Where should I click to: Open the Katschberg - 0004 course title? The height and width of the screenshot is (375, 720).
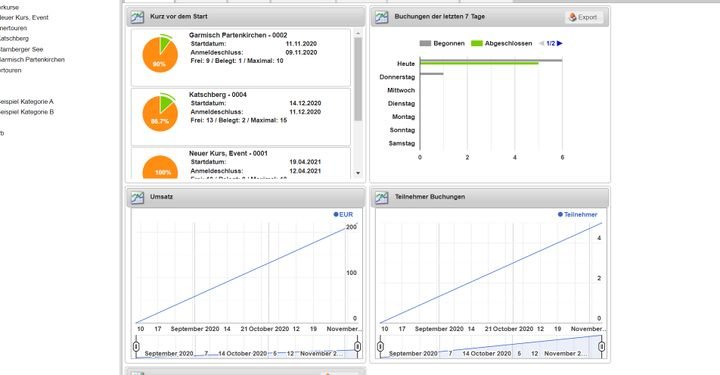coord(218,95)
